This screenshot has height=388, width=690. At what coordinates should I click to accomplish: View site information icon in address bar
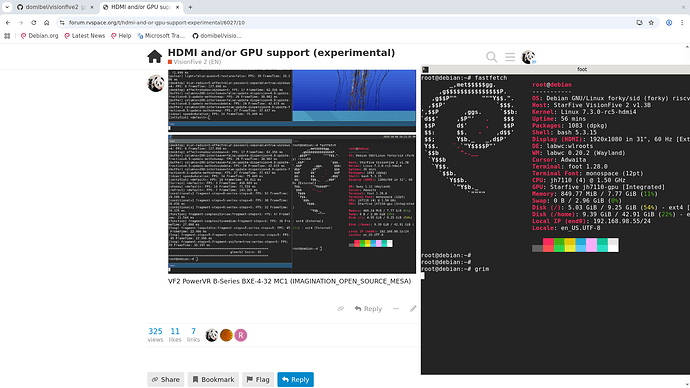62,22
